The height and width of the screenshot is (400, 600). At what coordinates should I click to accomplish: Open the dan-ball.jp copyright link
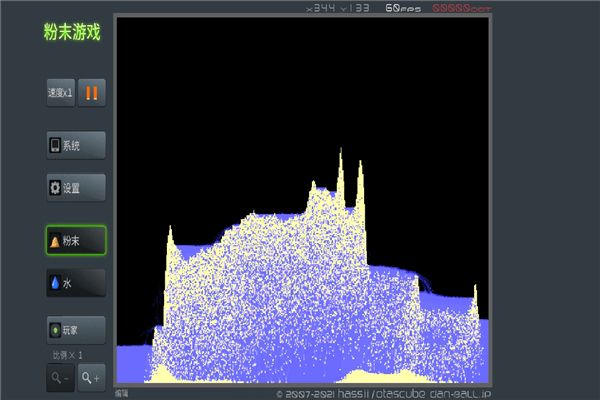click(383, 393)
